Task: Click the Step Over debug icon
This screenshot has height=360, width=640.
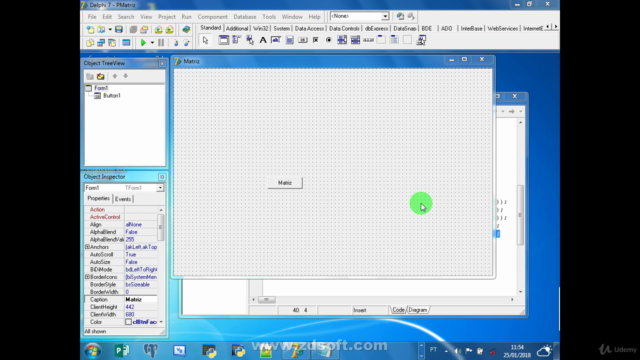Action: coord(187,42)
